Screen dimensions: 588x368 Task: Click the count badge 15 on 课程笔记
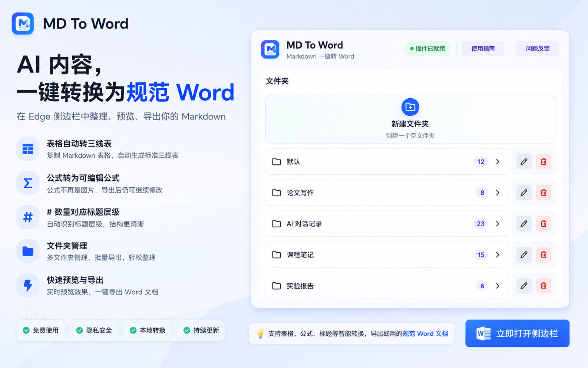click(481, 255)
